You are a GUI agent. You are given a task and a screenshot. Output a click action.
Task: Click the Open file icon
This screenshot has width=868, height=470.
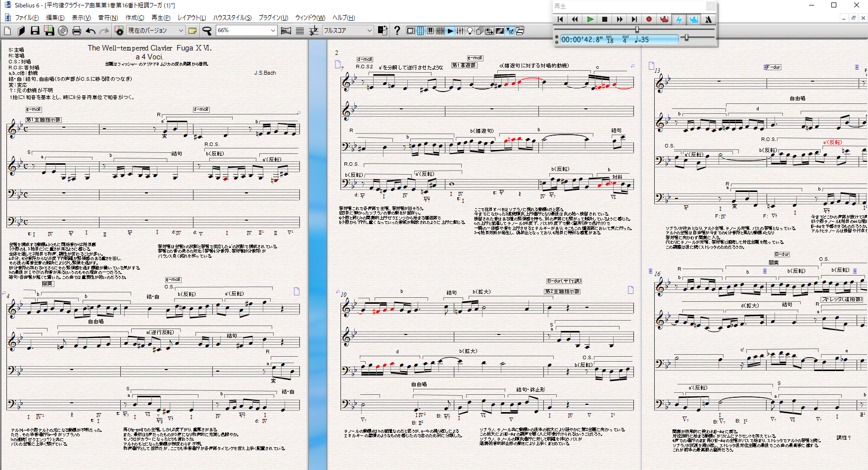[x=21, y=31]
